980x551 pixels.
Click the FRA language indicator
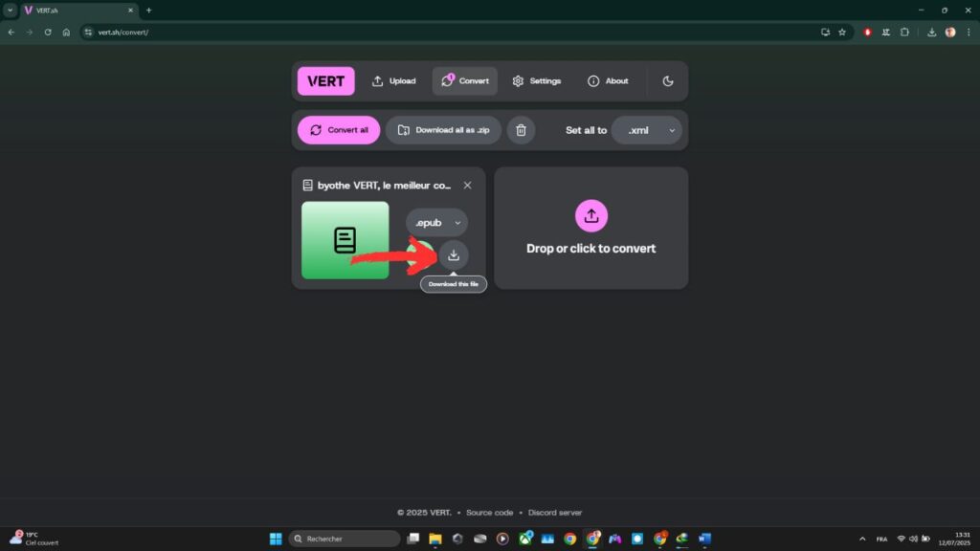[881, 540]
